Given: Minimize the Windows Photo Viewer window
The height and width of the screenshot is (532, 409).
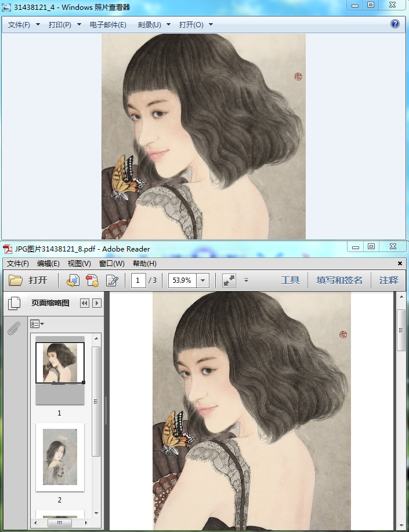Looking at the screenshot, I should pyautogui.click(x=355, y=5).
